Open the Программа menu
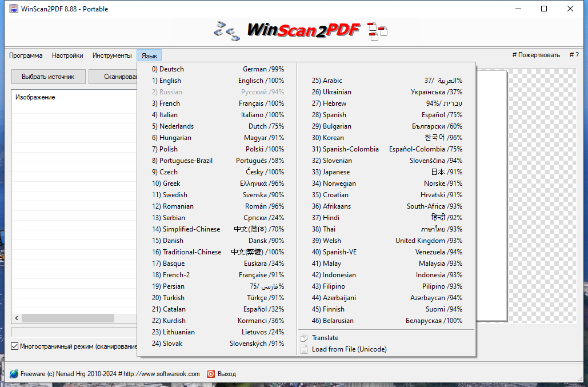Screen dimensions: 588x387 click(x=26, y=55)
